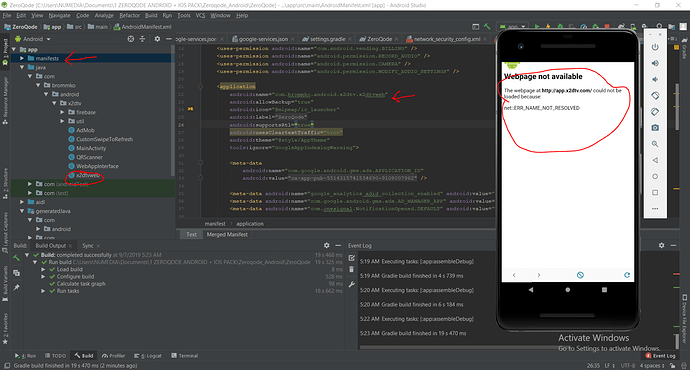Click the emulator power button
The height and width of the screenshot is (370, 690).
point(655,47)
